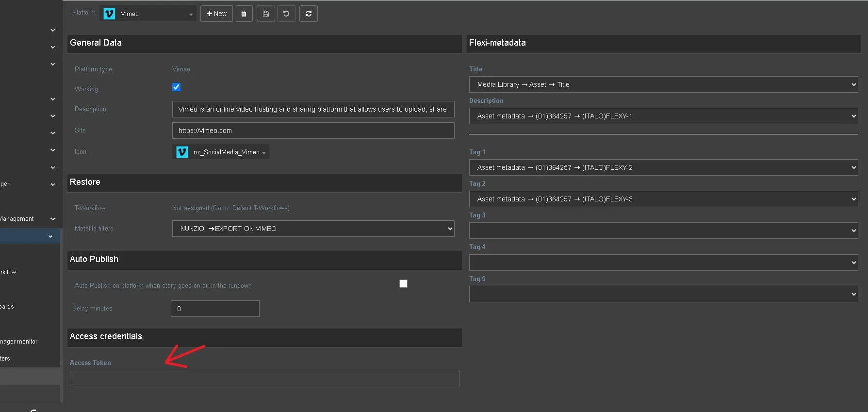Click the floppy disk save icon
The width and height of the screenshot is (868, 412).
tap(266, 14)
